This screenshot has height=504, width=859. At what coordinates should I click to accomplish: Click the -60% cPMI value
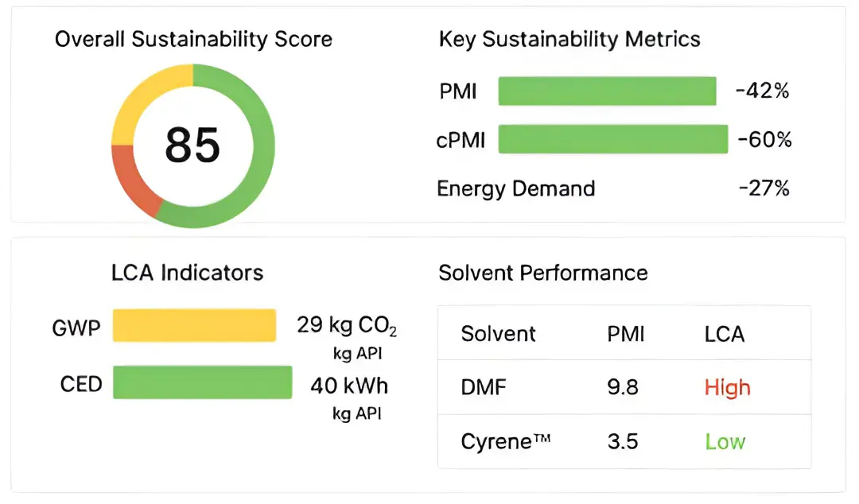(x=764, y=140)
